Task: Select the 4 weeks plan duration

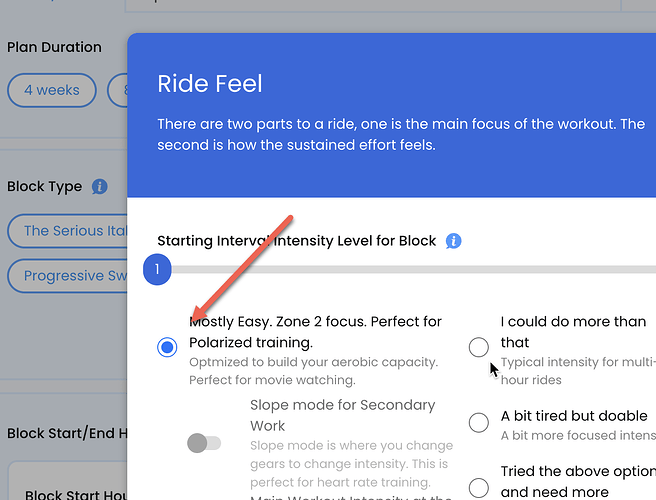Action: pyautogui.click(x=52, y=90)
